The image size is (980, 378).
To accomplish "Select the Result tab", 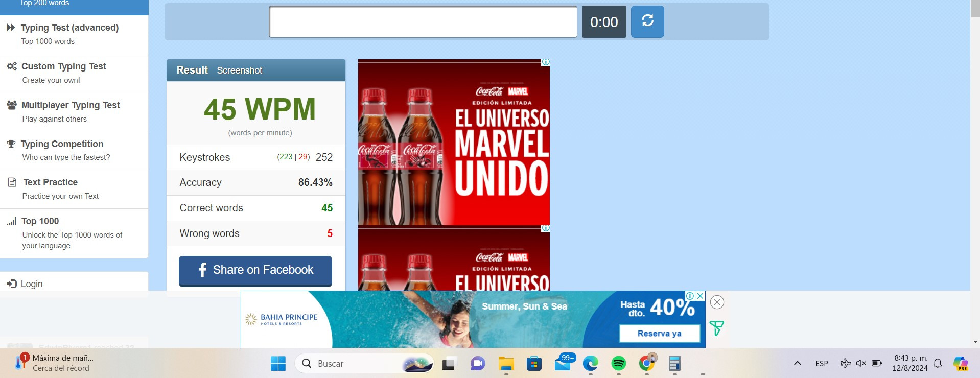I will point(192,70).
